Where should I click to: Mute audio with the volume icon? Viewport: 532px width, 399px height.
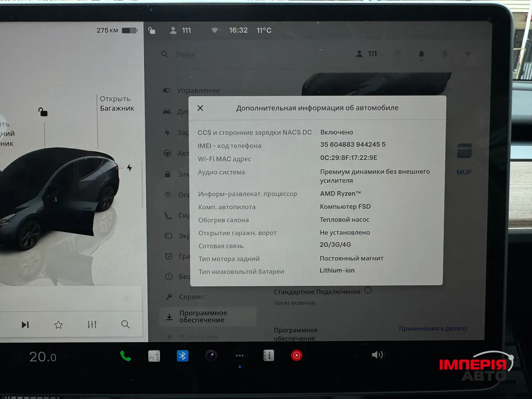click(x=377, y=355)
